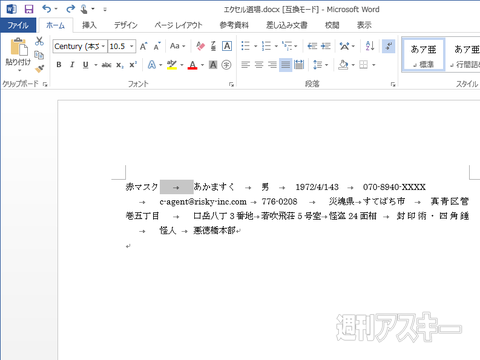Open borders dropdown arrow
The image size is (480, 360).
[374, 65]
